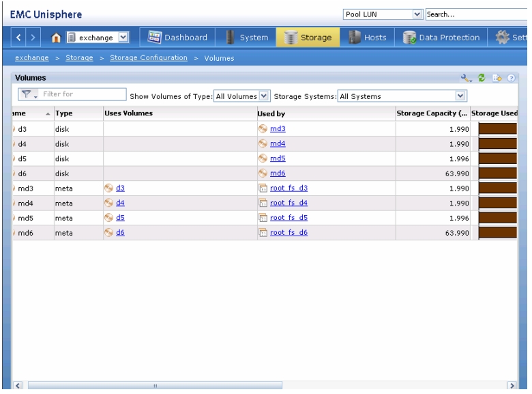532x394 pixels.
Task: Click the Storage Used bar for md6
Action: pyautogui.click(x=498, y=233)
